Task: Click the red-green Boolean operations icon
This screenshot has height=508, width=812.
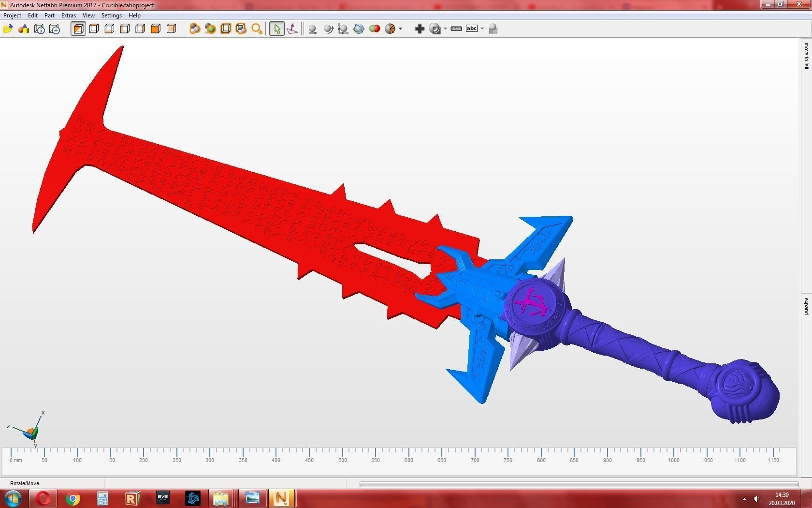Action: (374, 29)
